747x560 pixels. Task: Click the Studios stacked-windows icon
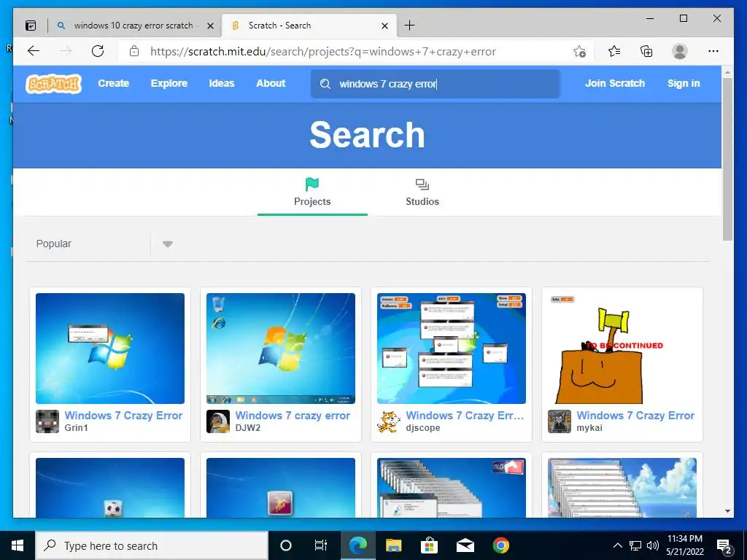click(422, 184)
